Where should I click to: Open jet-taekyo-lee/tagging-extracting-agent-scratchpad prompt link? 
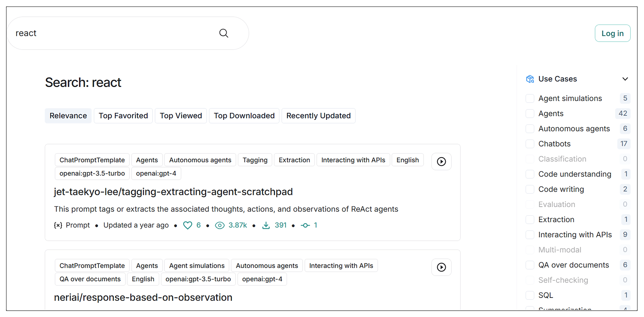[173, 192]
